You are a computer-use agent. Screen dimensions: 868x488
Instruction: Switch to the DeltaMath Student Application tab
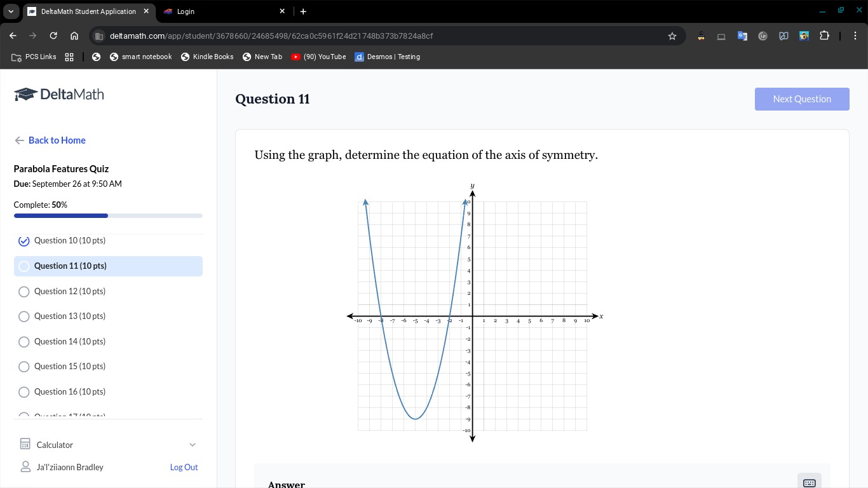pos(88,11)
